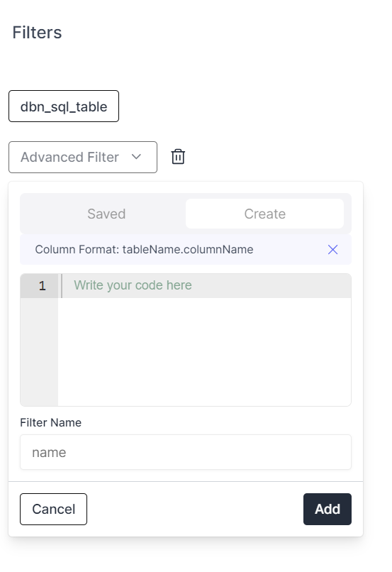Viewport: 392px width, 572px height.
Task: Focus the Filter Name input field
Action: point(186,452)
